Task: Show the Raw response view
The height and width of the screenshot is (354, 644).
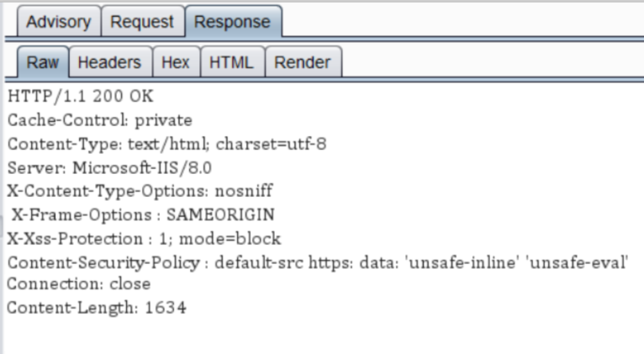Action: point(41,61)
